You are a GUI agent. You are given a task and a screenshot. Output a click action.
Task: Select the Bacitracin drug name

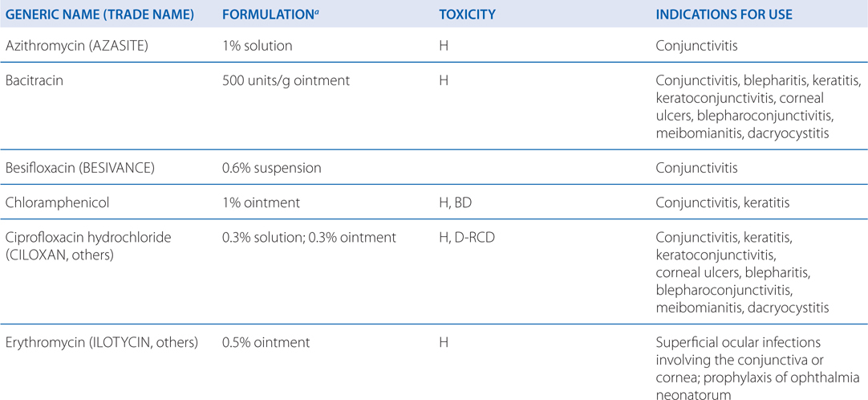click(34, 80)
